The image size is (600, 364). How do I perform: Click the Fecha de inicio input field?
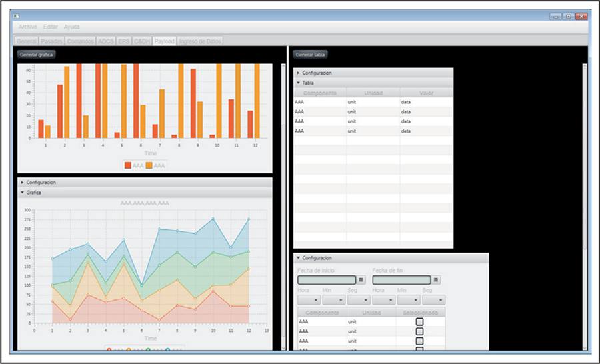327,280
